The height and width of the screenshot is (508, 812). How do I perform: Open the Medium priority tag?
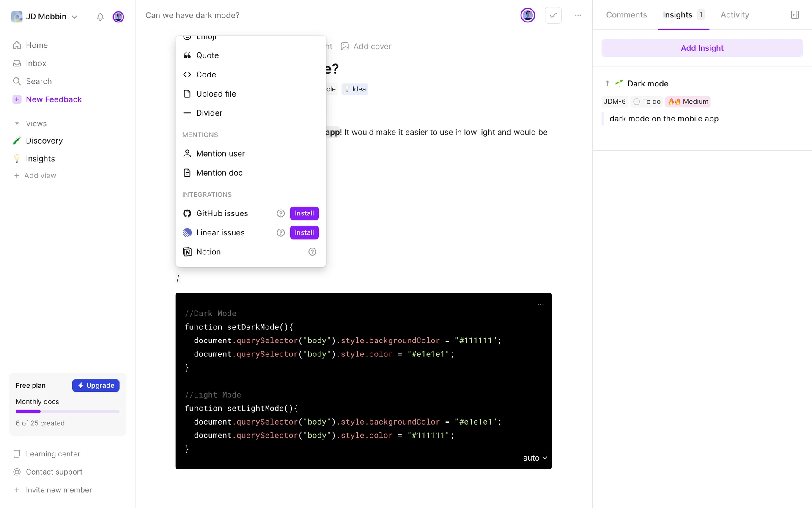tap(688, 102)
